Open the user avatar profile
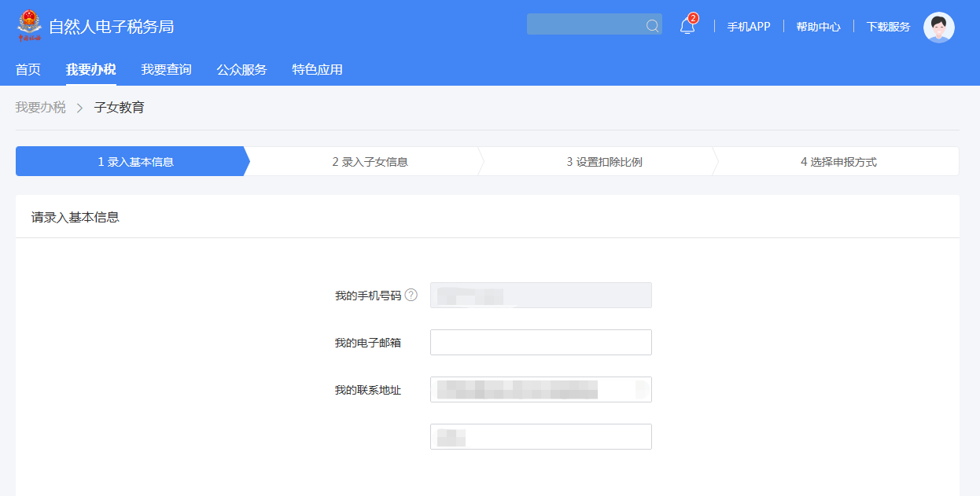 [x=938, y=27]
